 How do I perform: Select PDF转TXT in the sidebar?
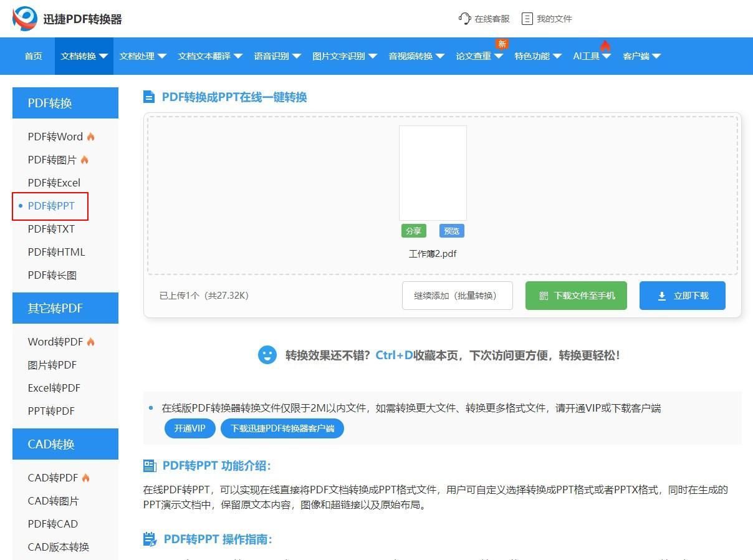[x=51, y=229]
